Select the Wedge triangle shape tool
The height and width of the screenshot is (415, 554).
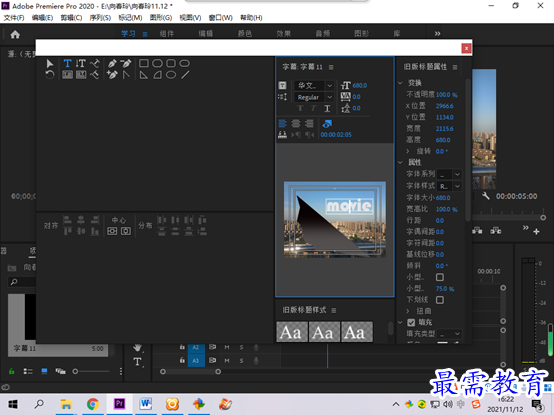point(143,75)
